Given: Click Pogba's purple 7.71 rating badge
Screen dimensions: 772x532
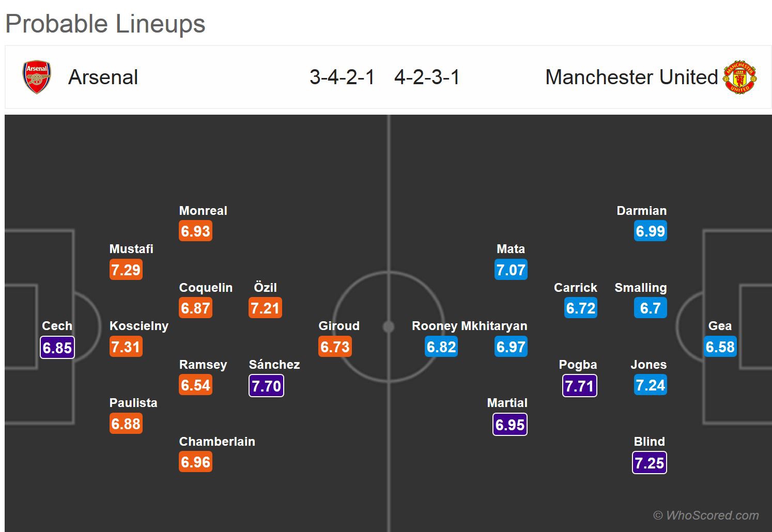Looking at the screenshot, I should 579,386.
